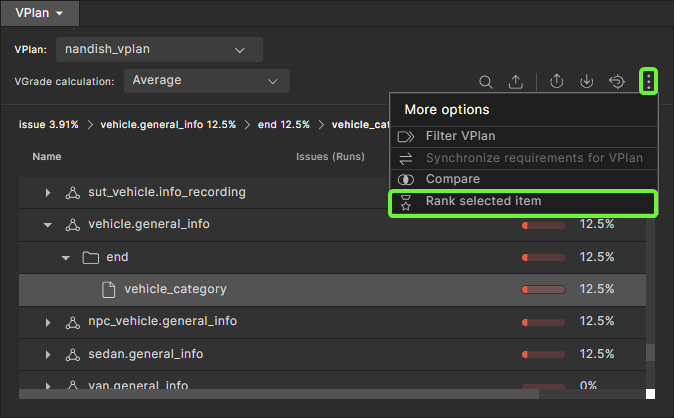Click the search magnifier icon

coord(486,82)
